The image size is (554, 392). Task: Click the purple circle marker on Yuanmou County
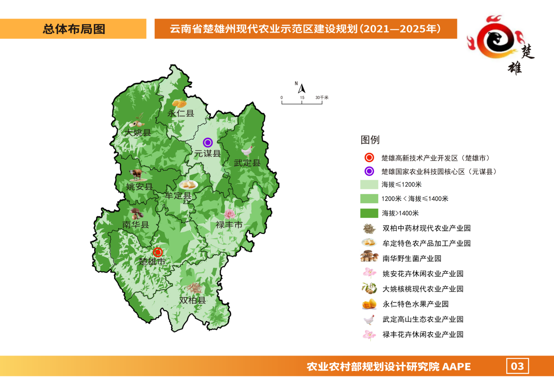click(x=207, y=142)
